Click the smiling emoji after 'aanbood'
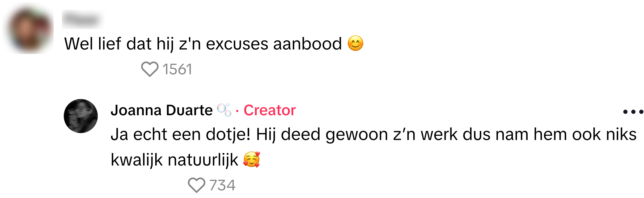Viewport: 644px width, 198px height. coord(355,43)
